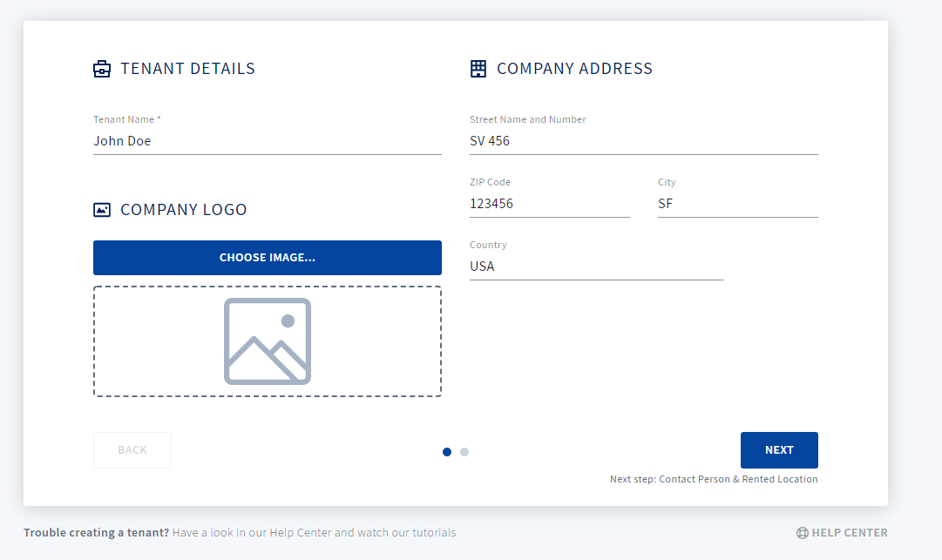Click the Tenant Details section heading
This screenshot has height=560, width=942.
(x=187, y=69)
